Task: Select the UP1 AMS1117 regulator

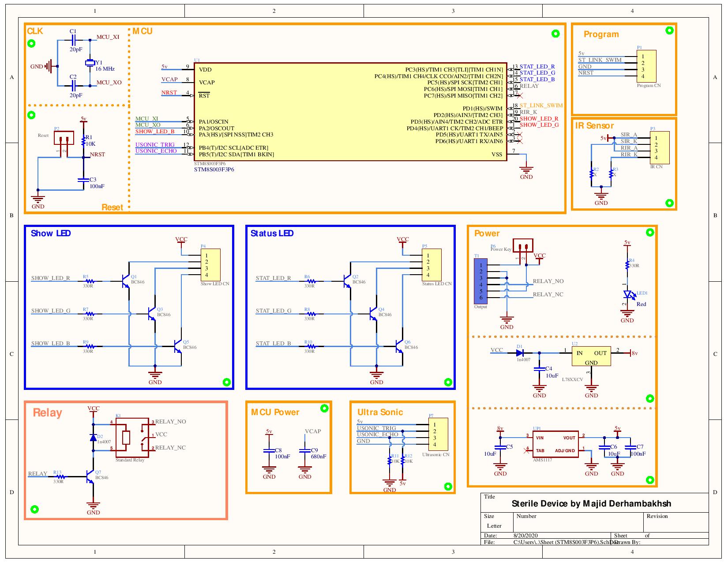Action: click(555, 444)
